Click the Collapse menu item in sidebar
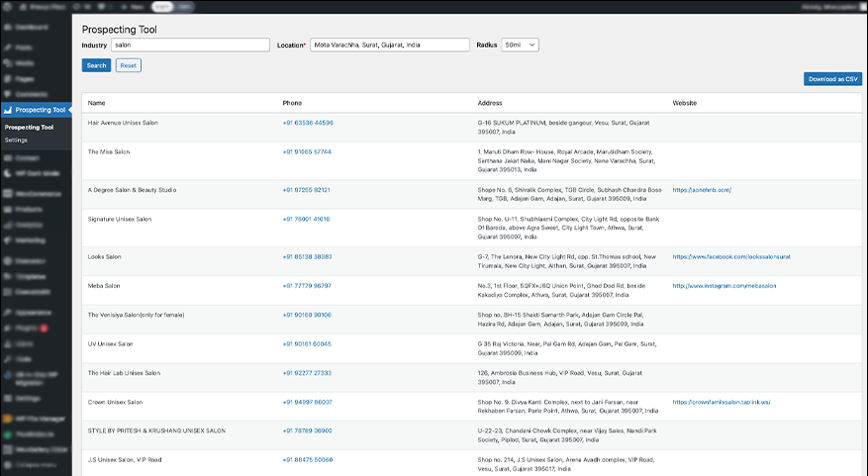This screenshot has width=868, height=476. (x=37, y=465)
